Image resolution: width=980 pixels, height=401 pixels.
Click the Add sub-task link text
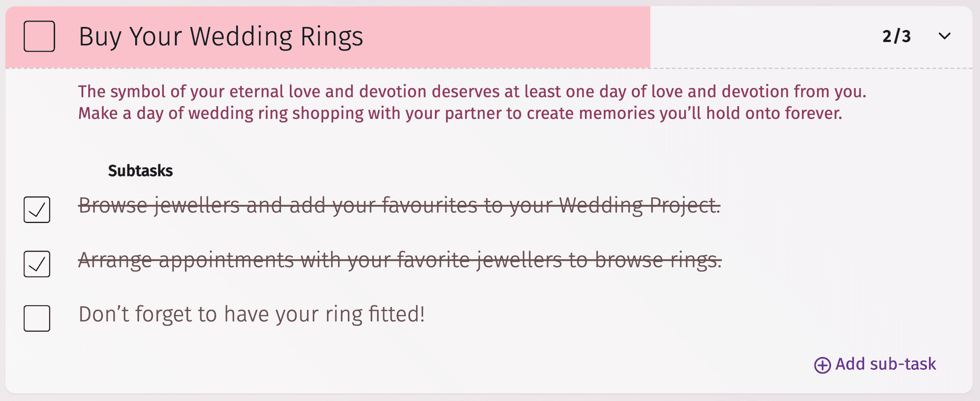[886, 364]
